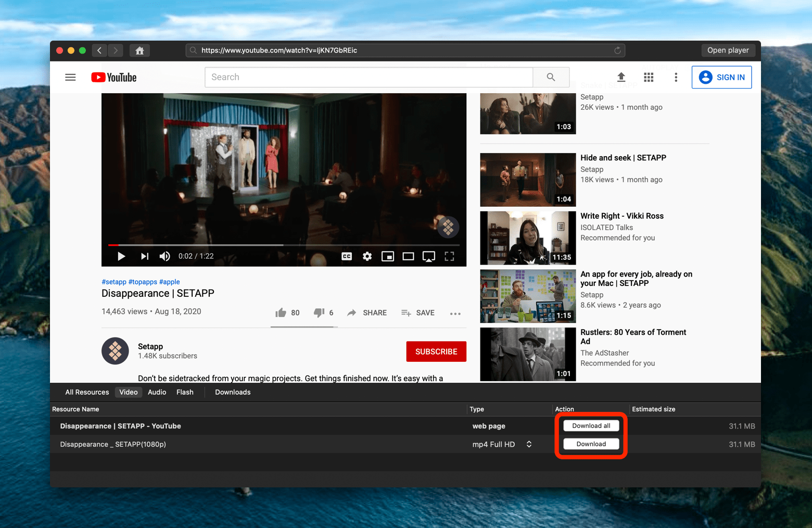Click the Download all button
Image resolution: width=812 pixels, height=528 pixels.
[591, 426]
